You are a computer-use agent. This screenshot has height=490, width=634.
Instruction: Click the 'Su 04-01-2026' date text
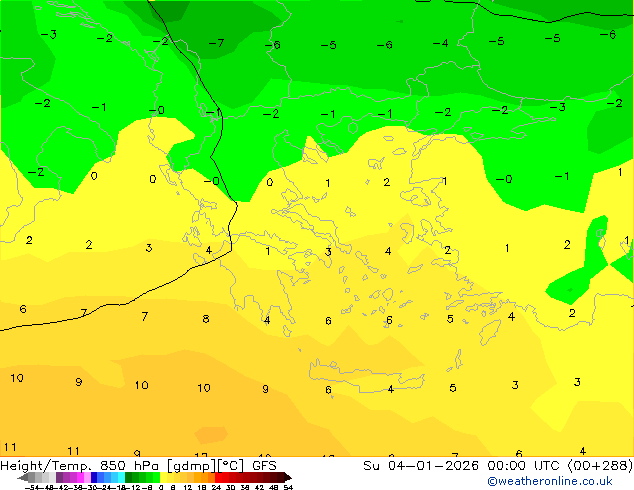point(421,466)
